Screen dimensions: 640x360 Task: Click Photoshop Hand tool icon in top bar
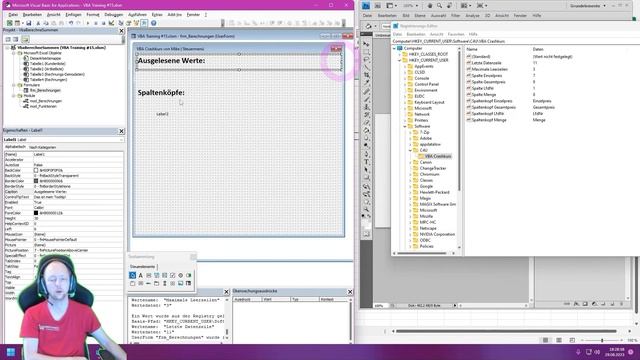[430, 6]
